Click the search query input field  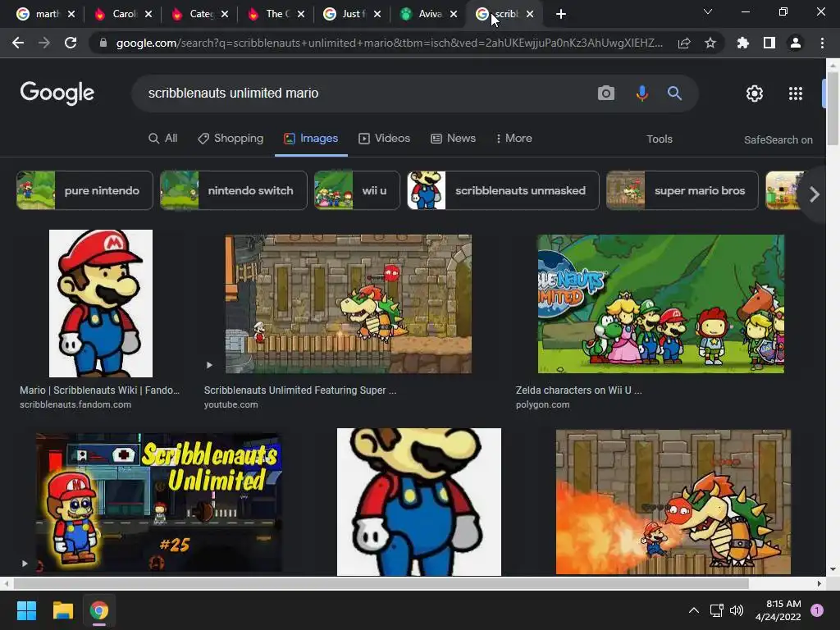pos(364,94)
